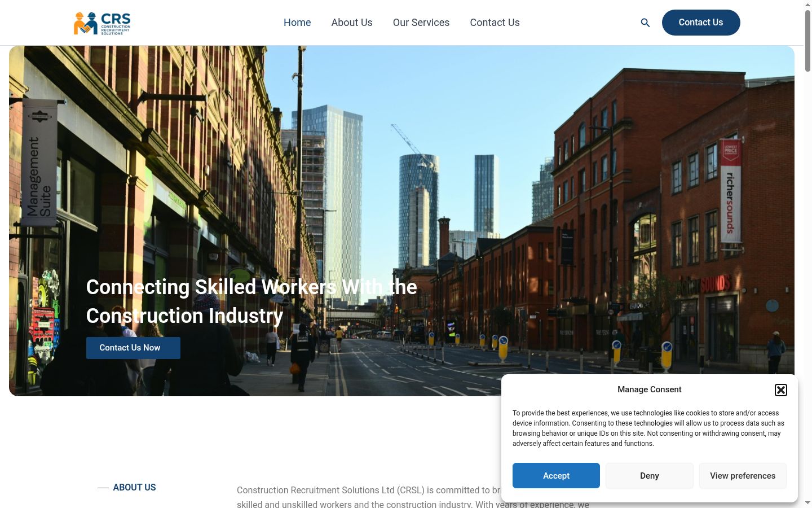Image resolution: width=812 pixels, height=508 pixels.
Task: Select Contact Us in the nav bar
Action: (495, 23)
